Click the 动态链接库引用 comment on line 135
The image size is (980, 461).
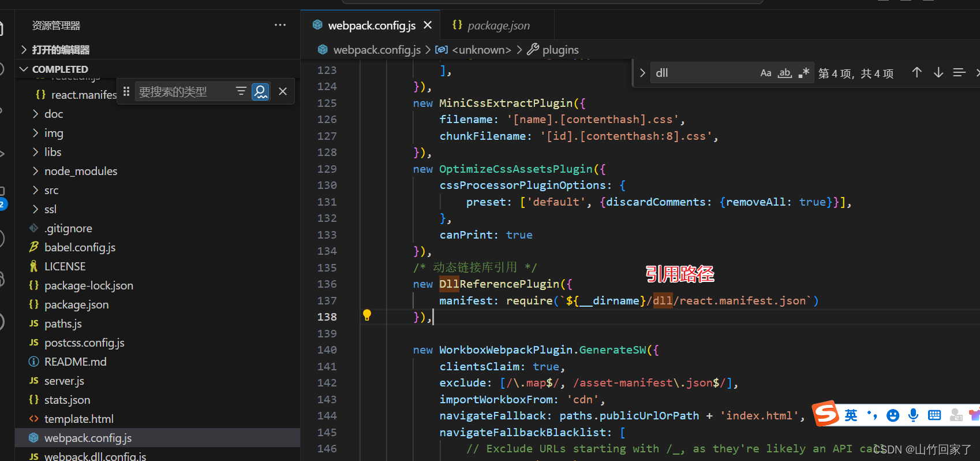tap(475, 267)
